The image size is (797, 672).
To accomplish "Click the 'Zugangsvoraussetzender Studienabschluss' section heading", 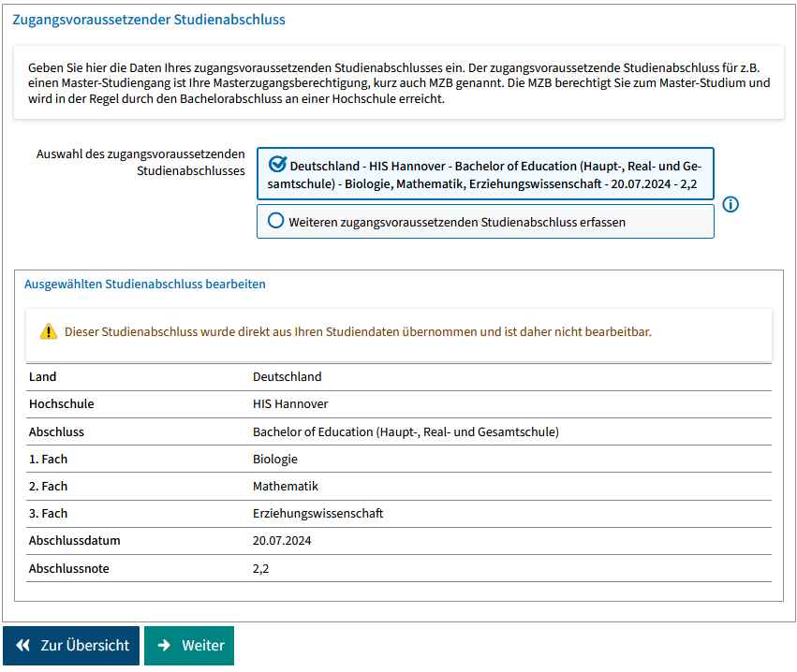I will (x=149, y=20).
